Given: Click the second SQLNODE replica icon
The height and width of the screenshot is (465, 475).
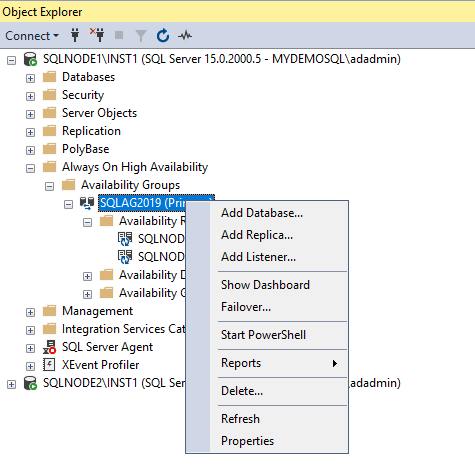Looking at the screenshot, I should click(125, 257).
